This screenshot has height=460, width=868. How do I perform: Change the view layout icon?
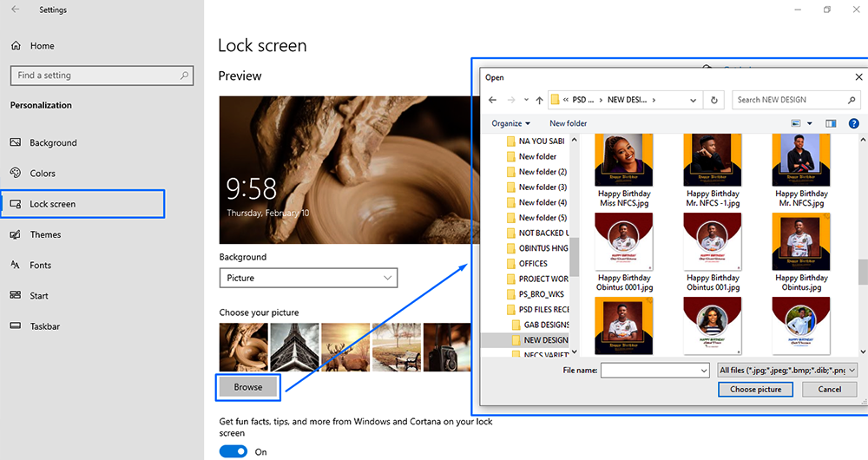pyautogui.click(x=796, y=123)
